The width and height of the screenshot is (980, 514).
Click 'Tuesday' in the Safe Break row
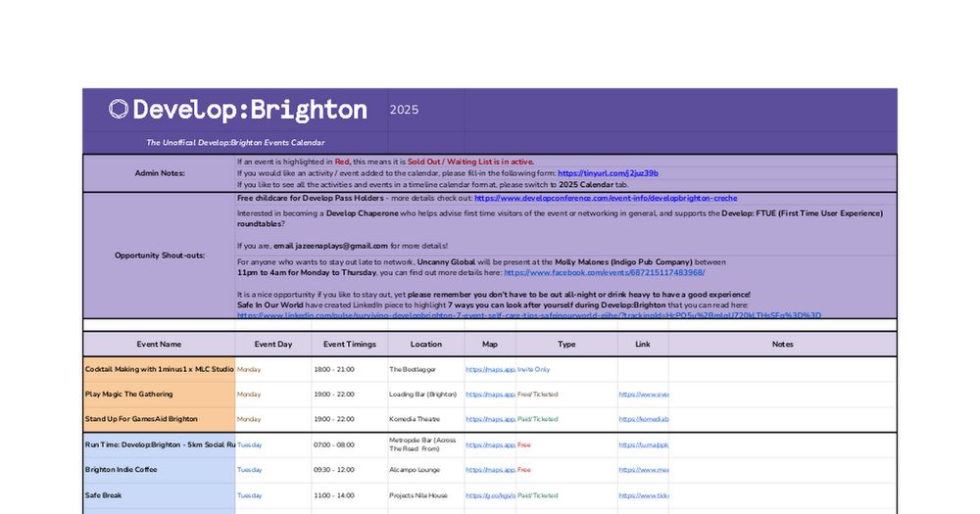click(x=249, y=496)
